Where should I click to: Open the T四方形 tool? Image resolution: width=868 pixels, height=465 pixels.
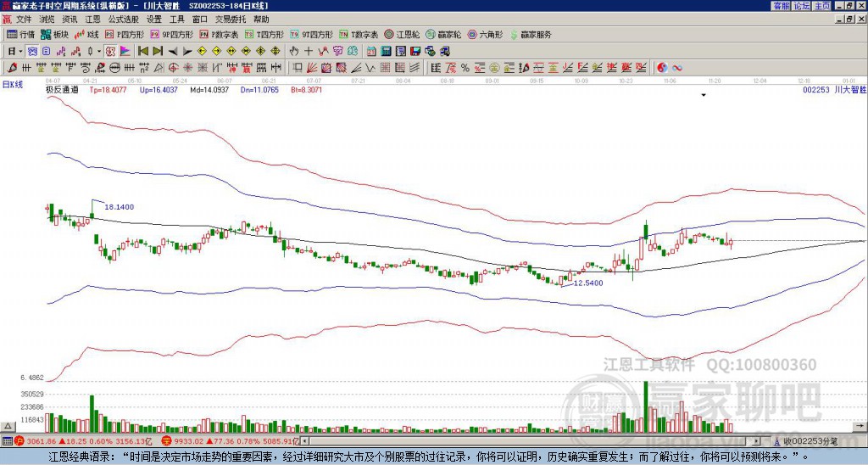[264, 35]
